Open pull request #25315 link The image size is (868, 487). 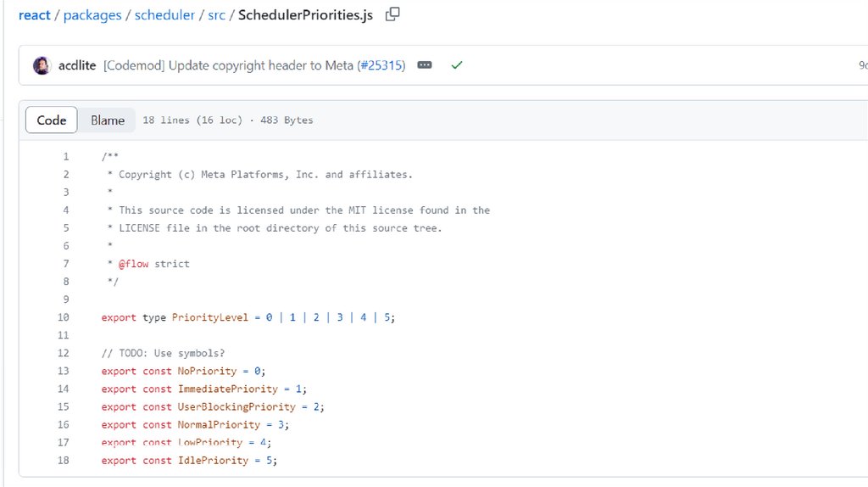(381, 65)
